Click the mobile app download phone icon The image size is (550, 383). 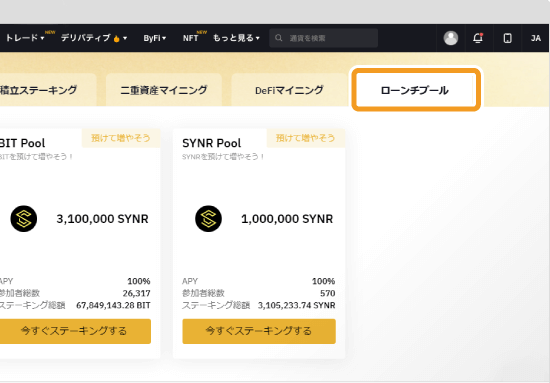click(x=507, y=38)
